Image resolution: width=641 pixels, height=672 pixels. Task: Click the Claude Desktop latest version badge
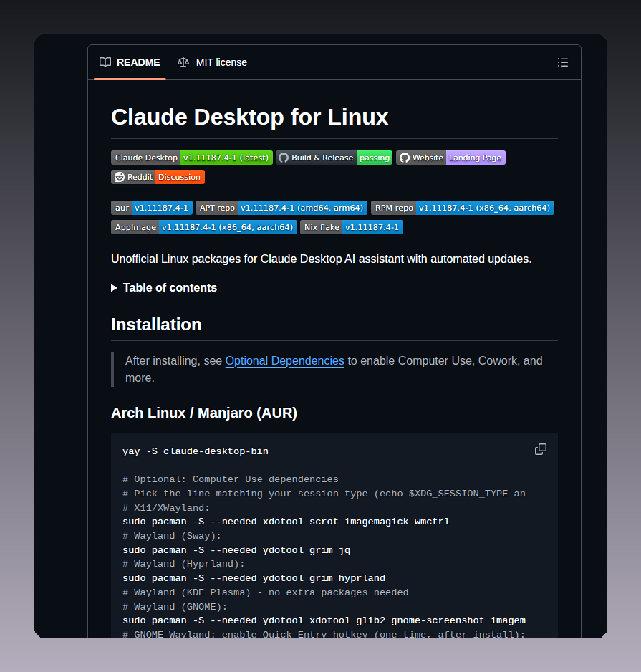192,158
